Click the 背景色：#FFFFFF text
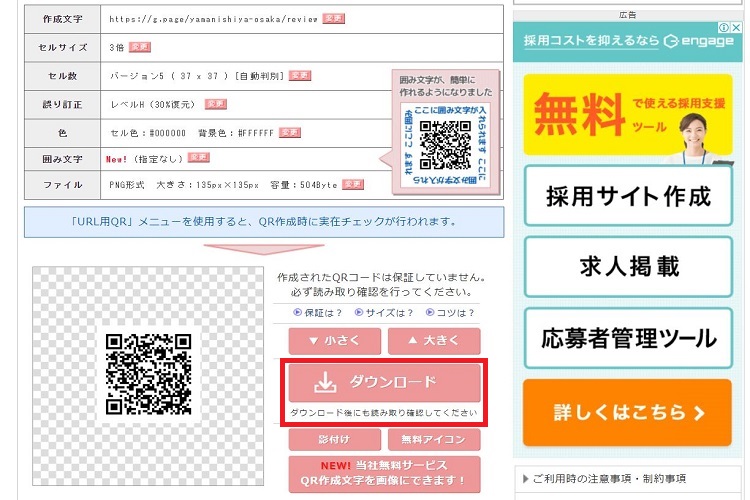Viewport: 750px width, 500px height. tap(236, 133)
